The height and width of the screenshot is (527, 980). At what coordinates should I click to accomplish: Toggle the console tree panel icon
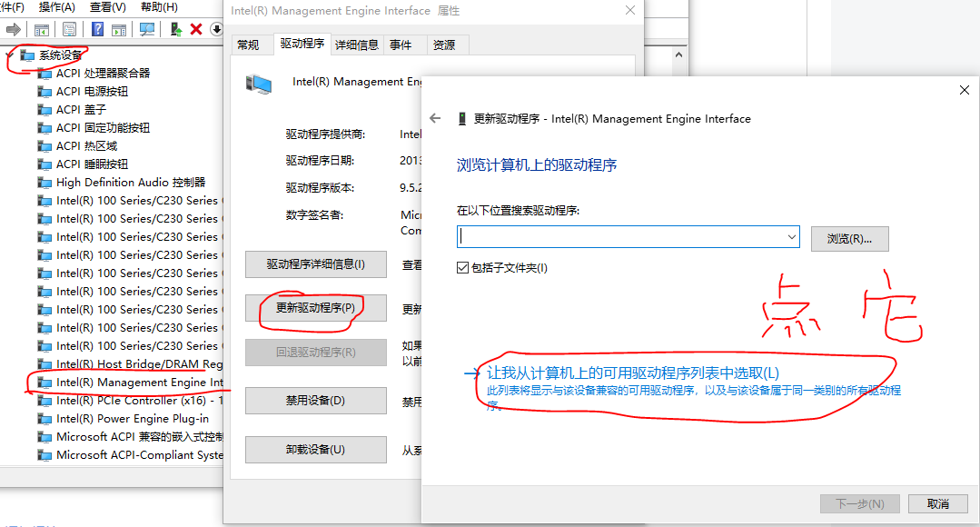[41, 28]
